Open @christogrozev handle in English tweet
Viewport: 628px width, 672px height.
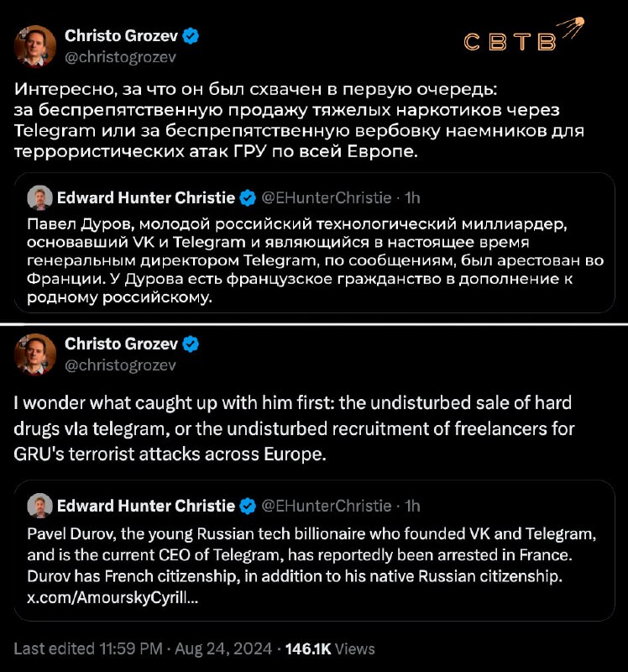click(120, 365)
